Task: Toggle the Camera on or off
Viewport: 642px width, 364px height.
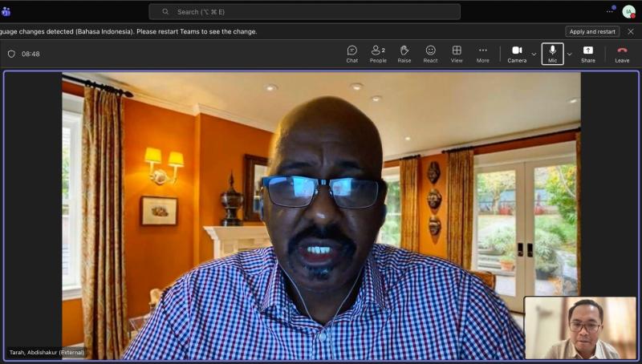Action: point(517,54)
